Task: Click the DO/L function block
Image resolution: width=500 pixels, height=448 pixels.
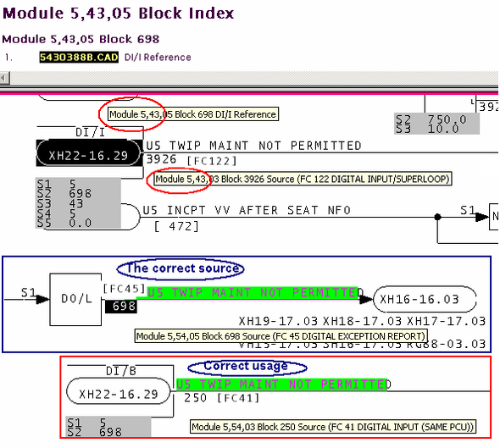Action: (x=75, y=299)
